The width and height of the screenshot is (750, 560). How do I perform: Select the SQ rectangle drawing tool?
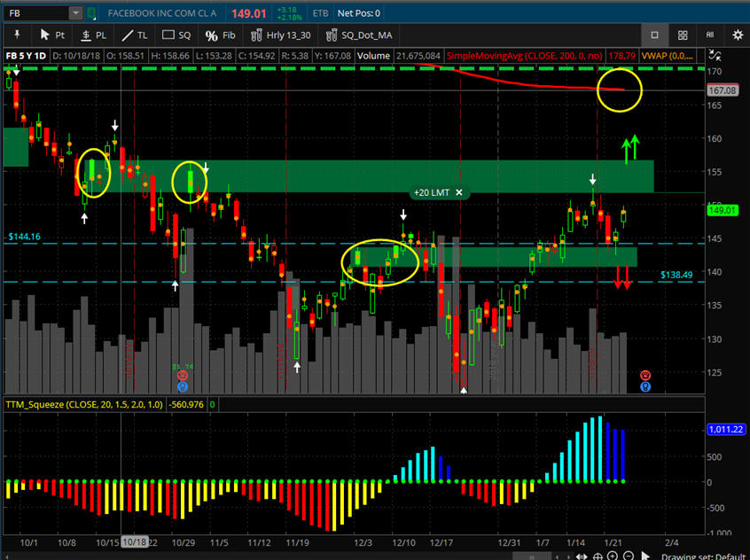[x=176, y=35]
